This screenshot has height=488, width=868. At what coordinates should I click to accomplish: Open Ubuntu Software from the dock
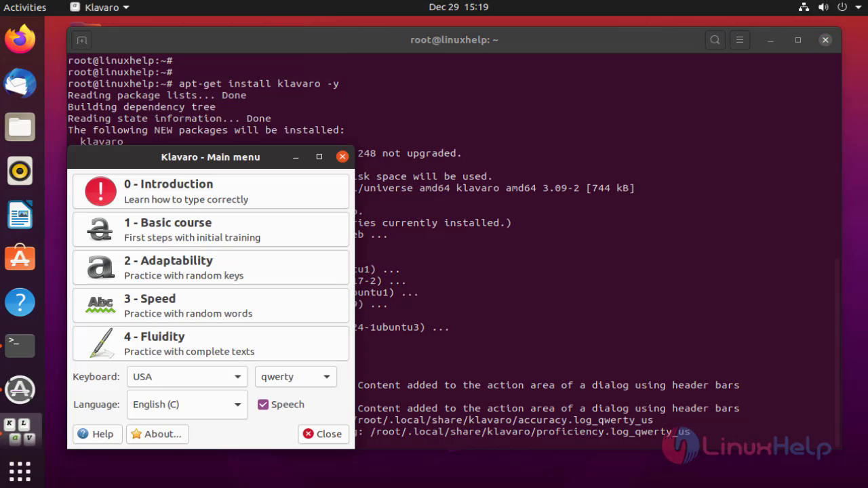(x=20, y=258)
